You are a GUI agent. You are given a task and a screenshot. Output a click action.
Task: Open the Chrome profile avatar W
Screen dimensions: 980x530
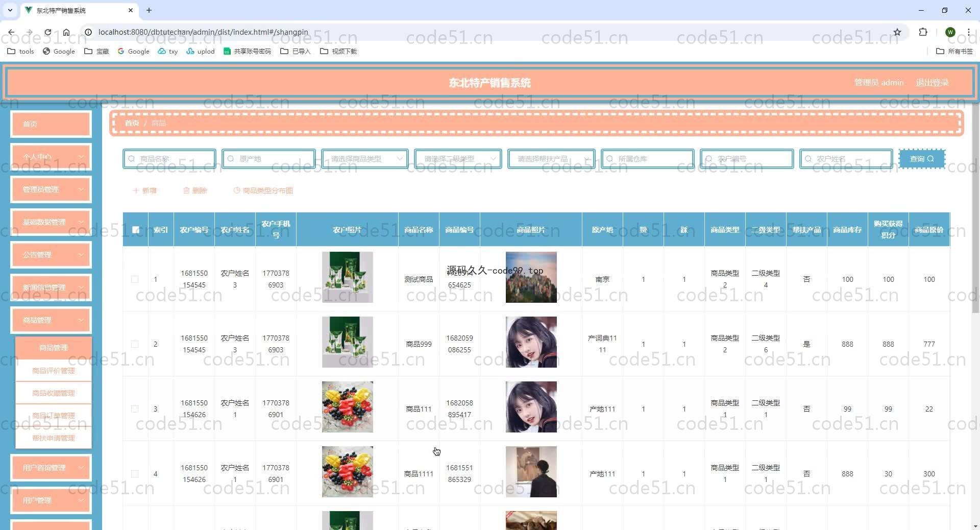950,32
